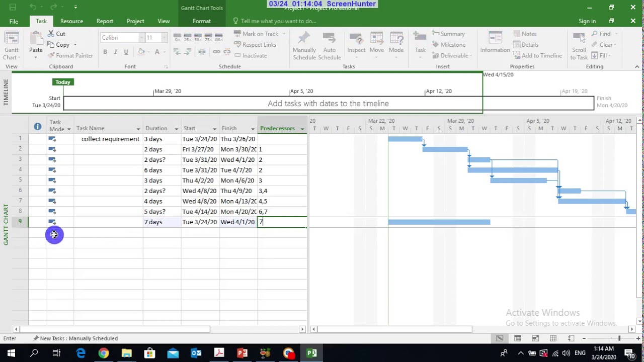Viewport: 644px width, 362px height.
Task: Open task Notes
Action: click(x=525, y=34)
